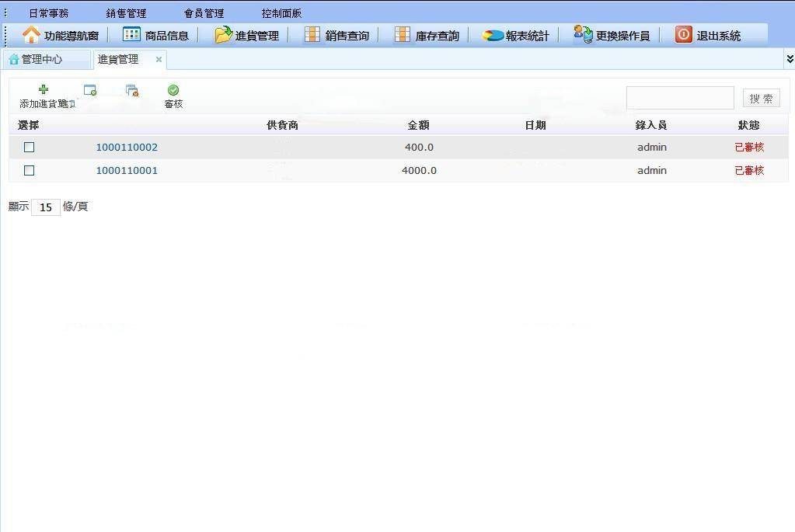The width and height of the screenshot is (795, 532).
Task: Click stacked windows icon with orange badge
Action: click(x=132, y=91)
